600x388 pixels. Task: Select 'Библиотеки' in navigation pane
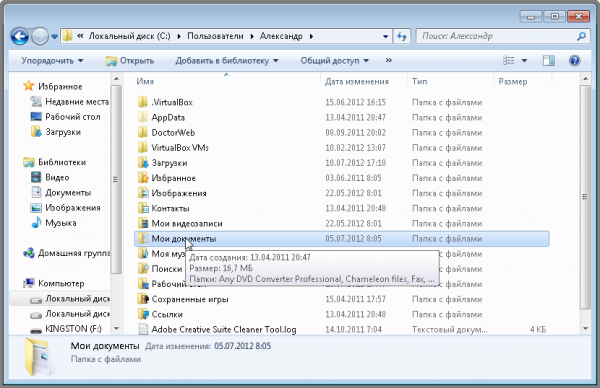(62, 162)
